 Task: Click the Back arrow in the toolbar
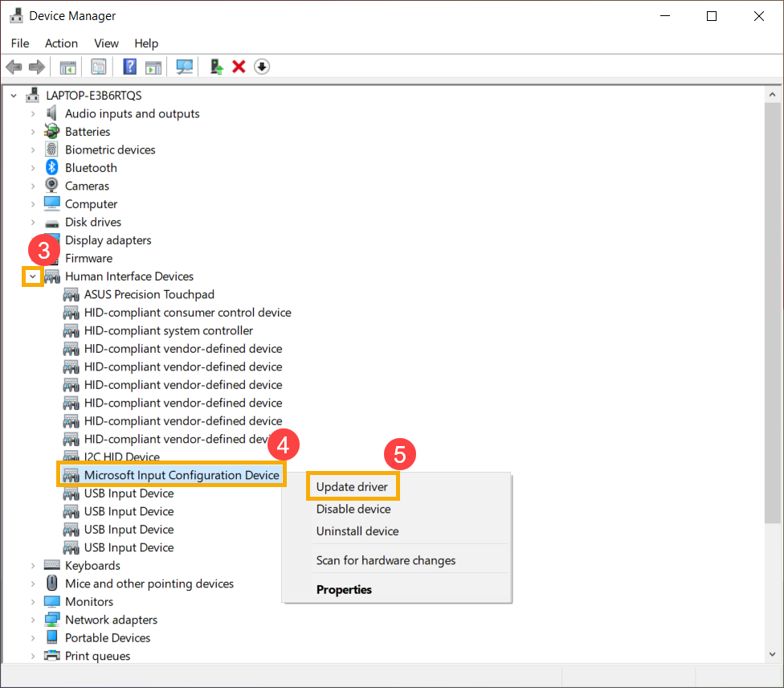(14, 67)
